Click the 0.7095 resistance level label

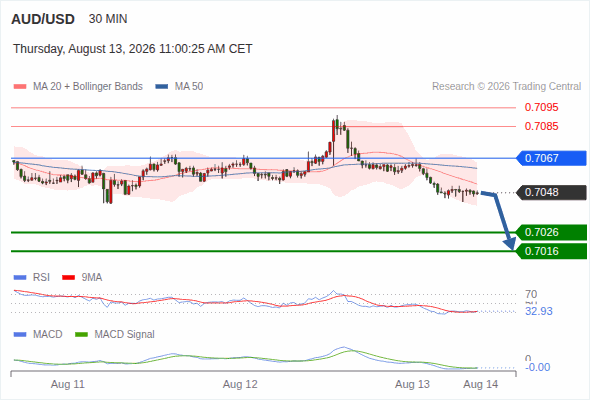(x=541, y=108)
